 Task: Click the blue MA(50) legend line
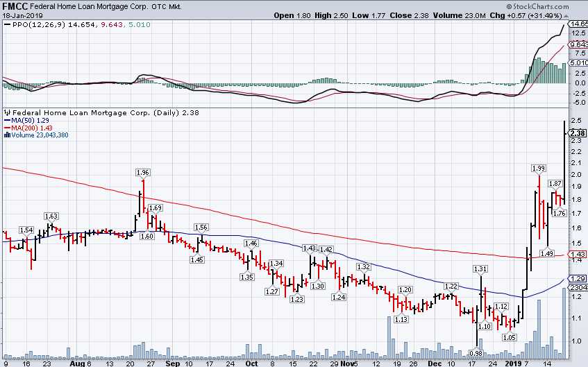(7, 120)
